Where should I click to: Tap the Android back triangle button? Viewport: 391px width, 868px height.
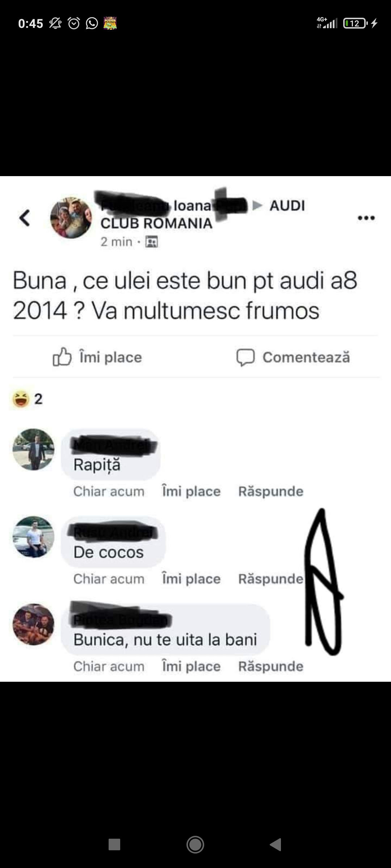point(276,845)
